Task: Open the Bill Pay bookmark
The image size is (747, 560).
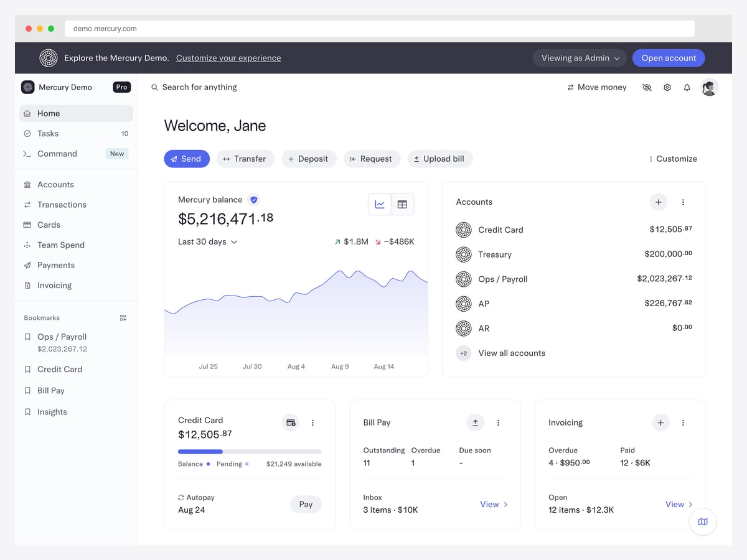Action: 76,391
